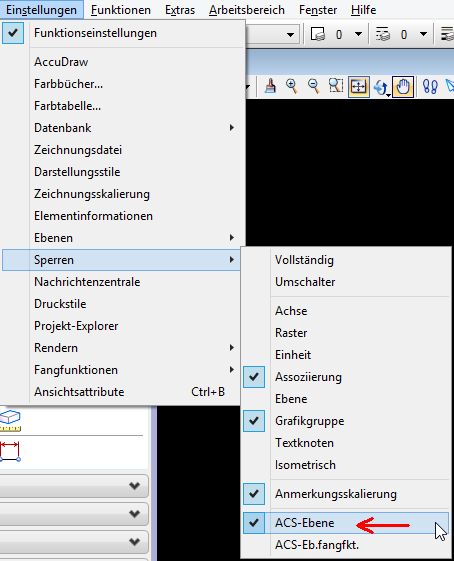This screenshot has height=561, width=454.
Task: Click the Update View brush icon
Action: coord(270,86)
